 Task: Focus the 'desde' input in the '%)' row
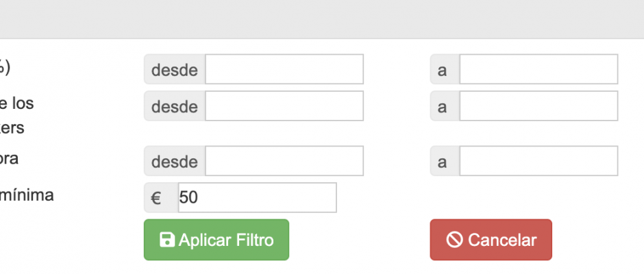coord(284,69)
